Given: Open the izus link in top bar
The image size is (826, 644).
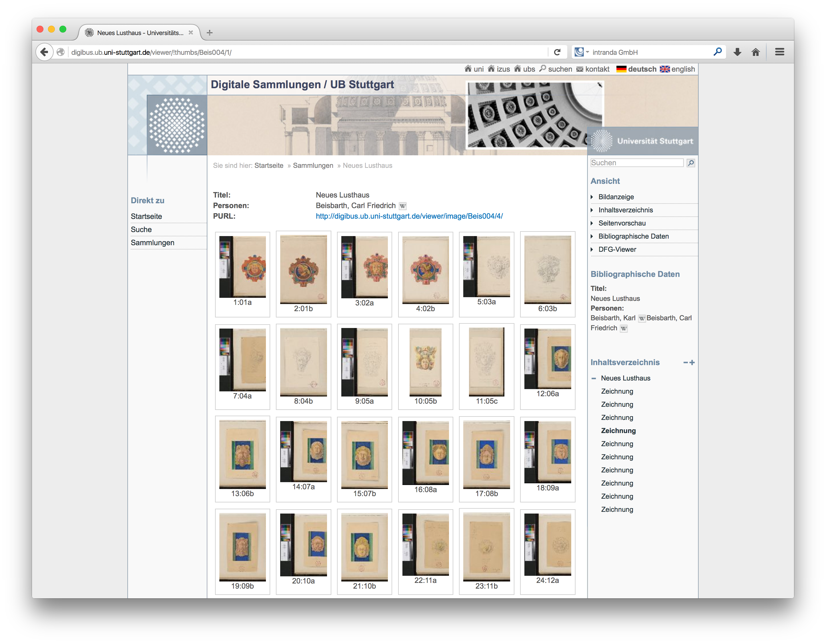Looking at the screenshot, I should 499,69.
